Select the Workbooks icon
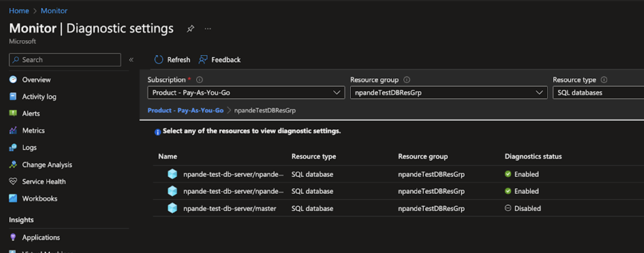The width and height of the screenshot is (644, 253). coord(13,198)
